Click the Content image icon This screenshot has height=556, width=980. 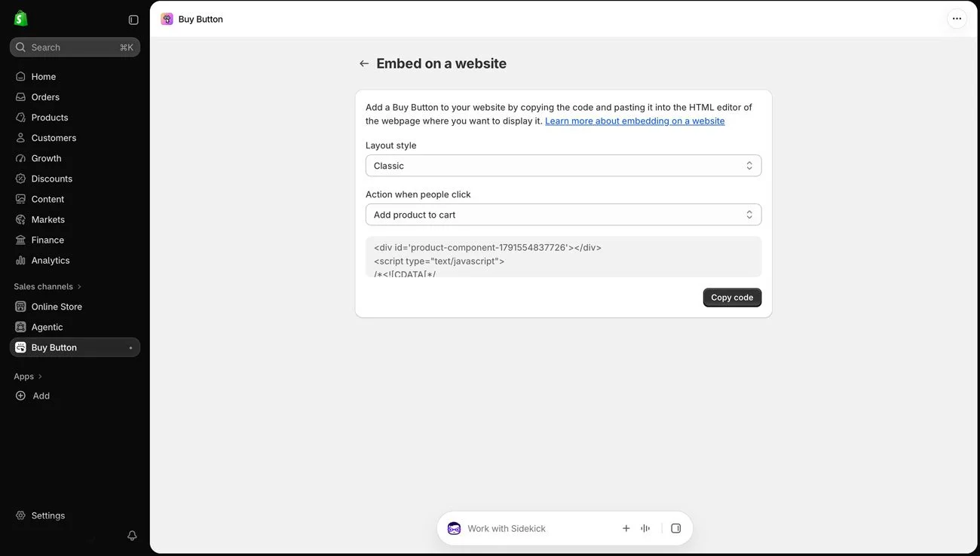20,199
